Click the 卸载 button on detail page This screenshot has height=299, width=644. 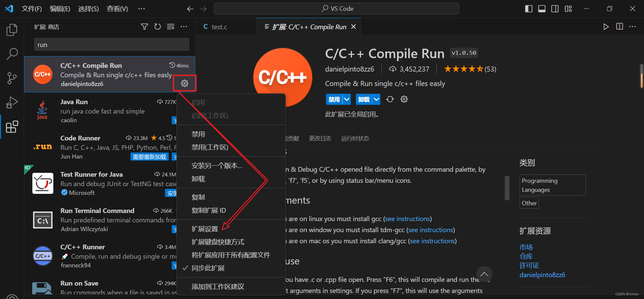(364, 99)
